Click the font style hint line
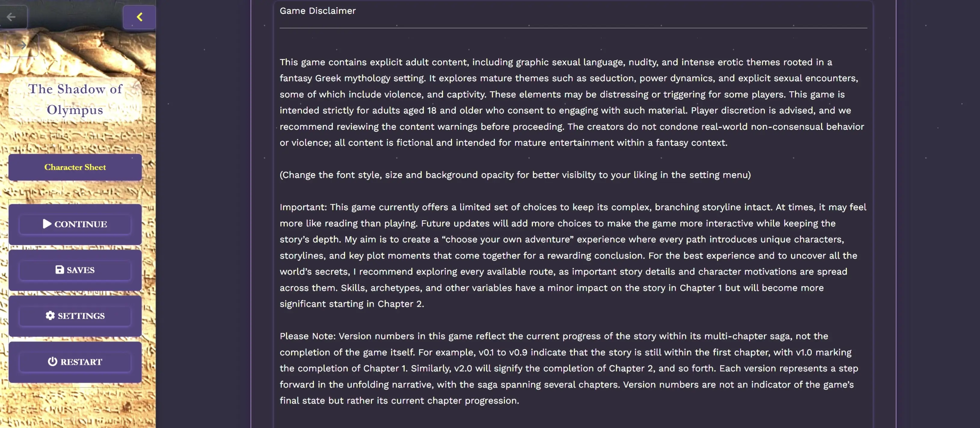 click(515, 175)
